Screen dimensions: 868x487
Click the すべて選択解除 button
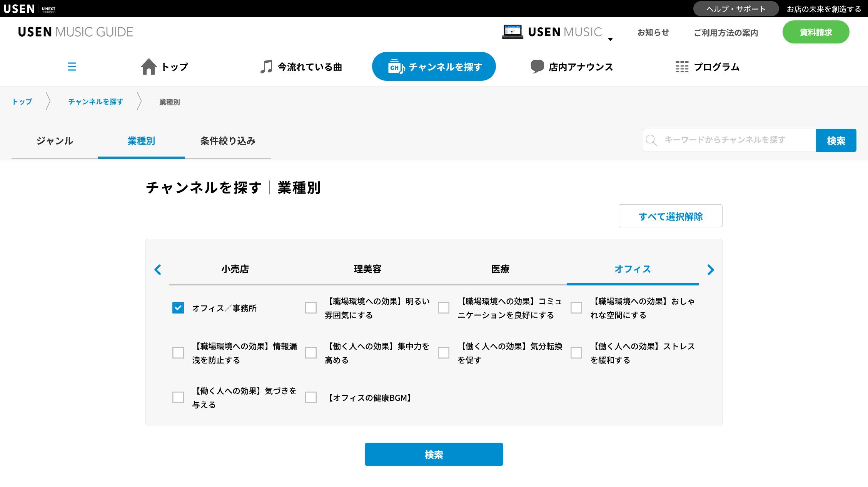point(670,216)
